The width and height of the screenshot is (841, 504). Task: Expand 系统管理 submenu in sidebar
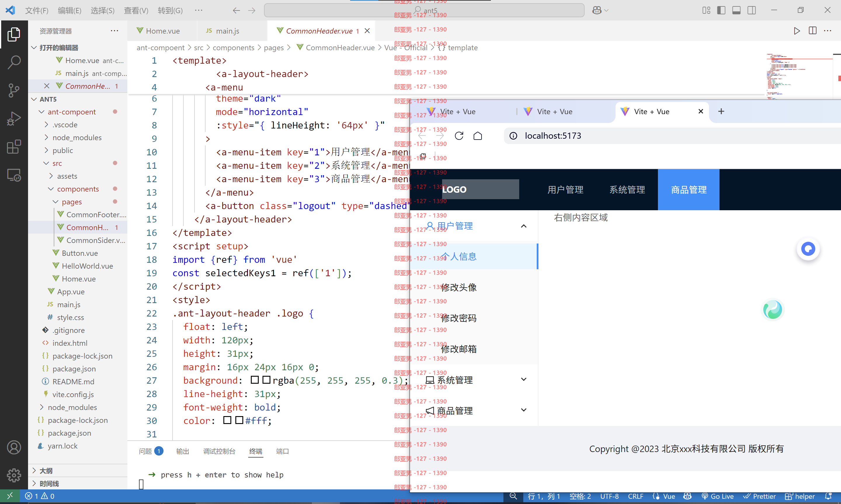pos(524,379)
